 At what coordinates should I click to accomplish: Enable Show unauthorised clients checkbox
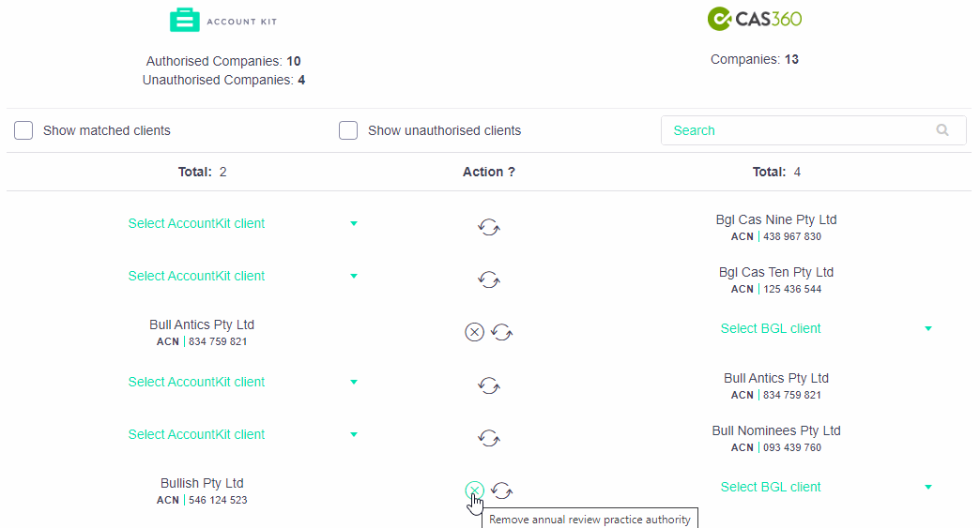pos(348,130)
